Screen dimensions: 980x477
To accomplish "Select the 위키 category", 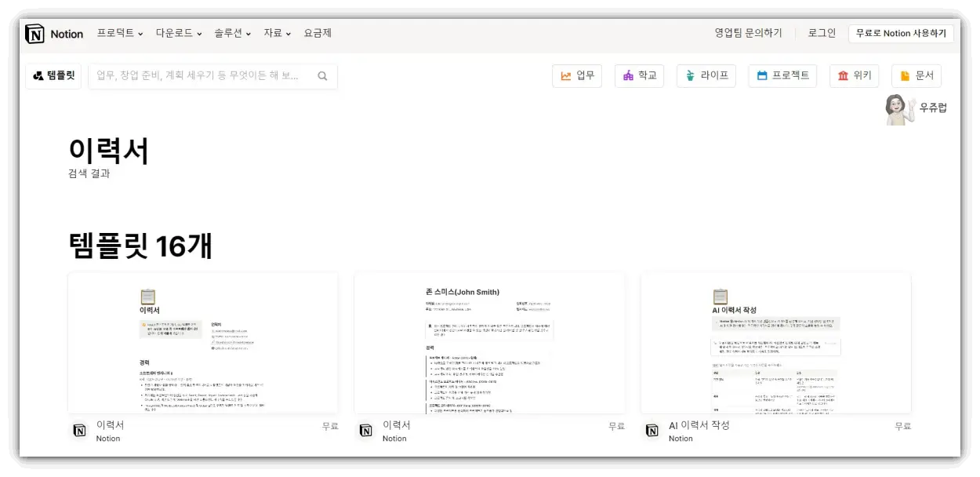I will 854,76.
